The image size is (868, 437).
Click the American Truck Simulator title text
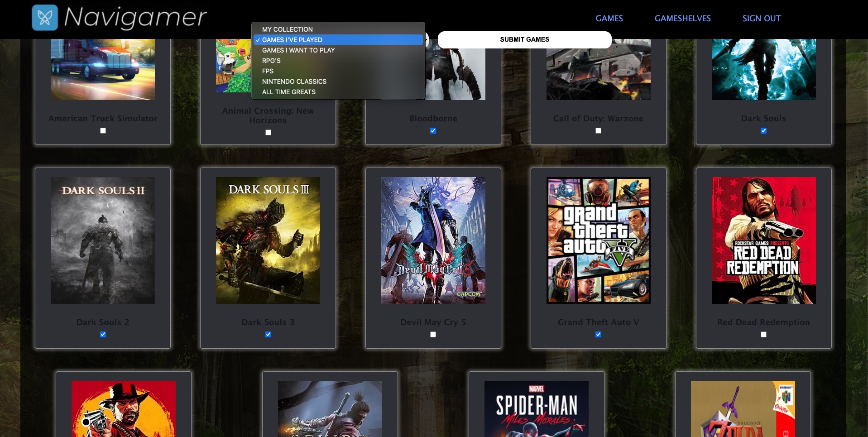103,118
